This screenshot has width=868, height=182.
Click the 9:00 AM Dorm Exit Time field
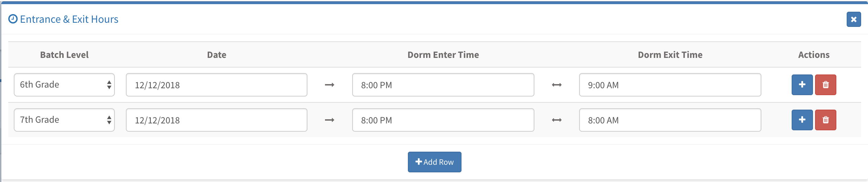click(x=670, y=85)
